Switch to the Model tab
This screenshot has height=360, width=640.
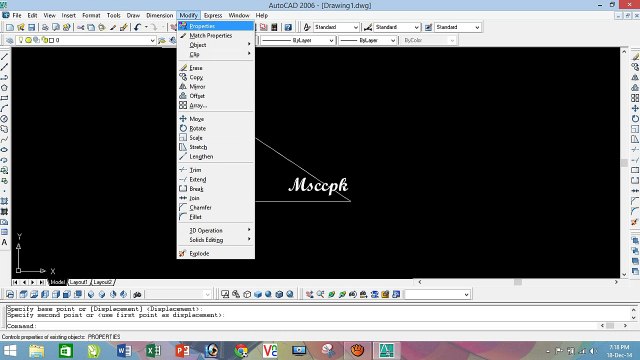pyautogui.click(x=57, y=282)
